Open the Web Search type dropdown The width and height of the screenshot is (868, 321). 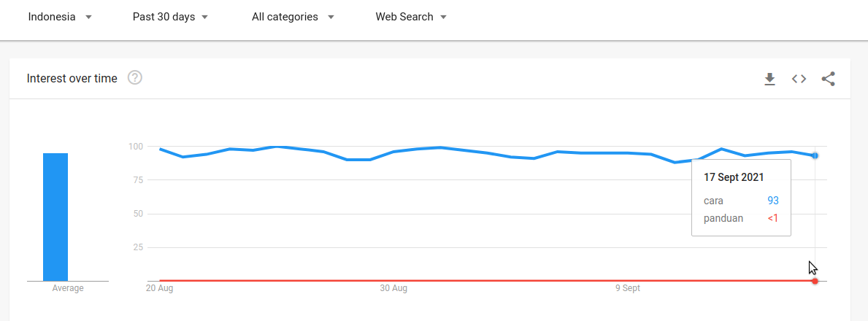(411, 17)
